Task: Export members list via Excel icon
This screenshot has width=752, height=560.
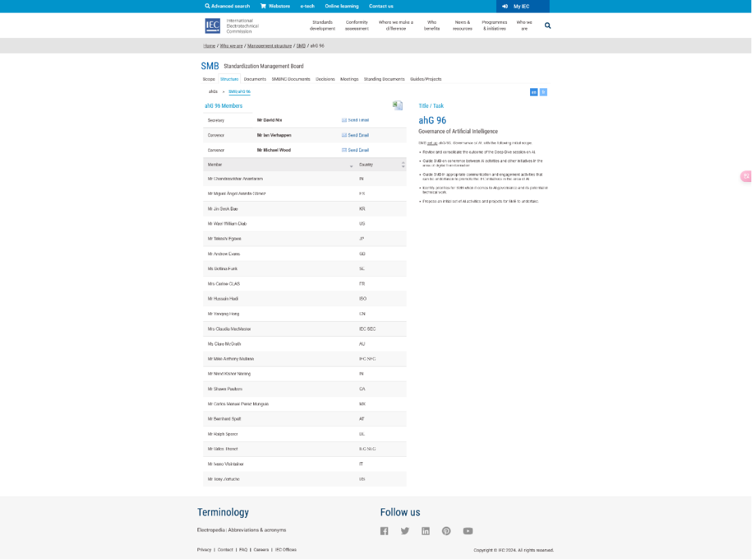Action: 398,105
